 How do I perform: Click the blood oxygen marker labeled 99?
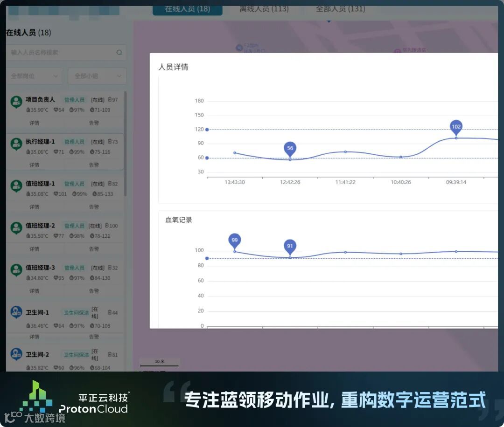[235, 241]
